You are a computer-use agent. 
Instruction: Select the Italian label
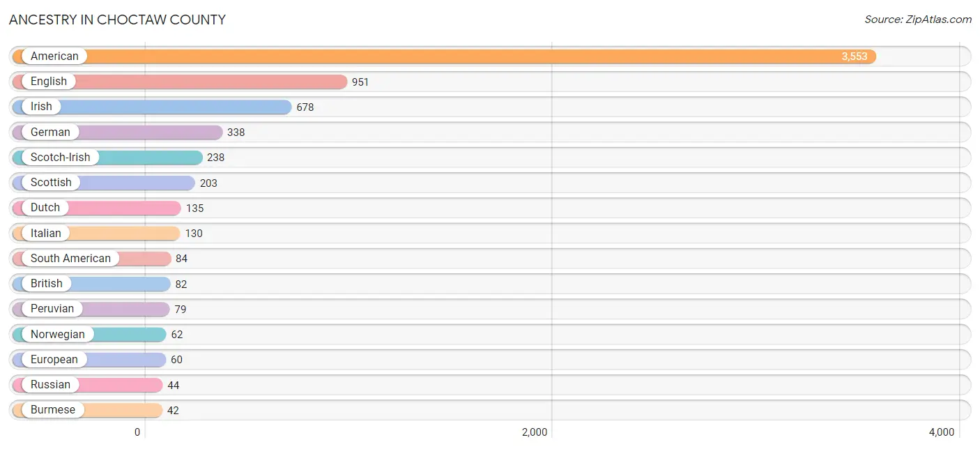tap(45, 234)
